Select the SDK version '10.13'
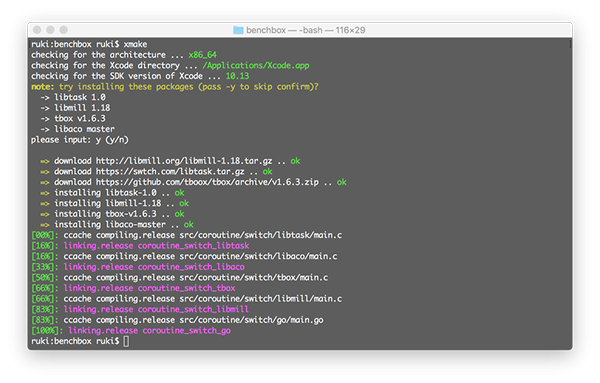600x383 pixels. click(237, 76)
